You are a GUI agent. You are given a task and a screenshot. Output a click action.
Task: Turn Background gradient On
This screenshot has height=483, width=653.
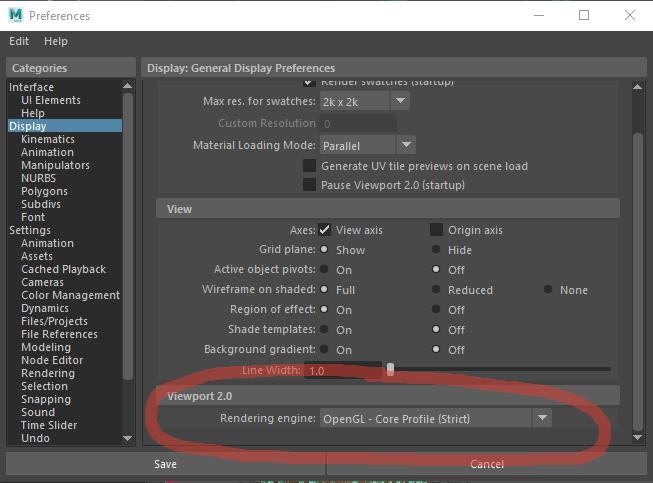[x=324, y=350]
